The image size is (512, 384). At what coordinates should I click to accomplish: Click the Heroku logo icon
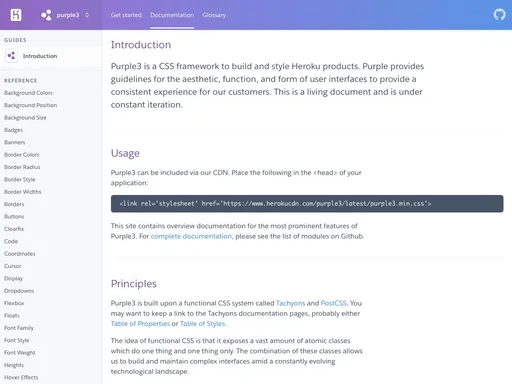click(x=16, y=15)
